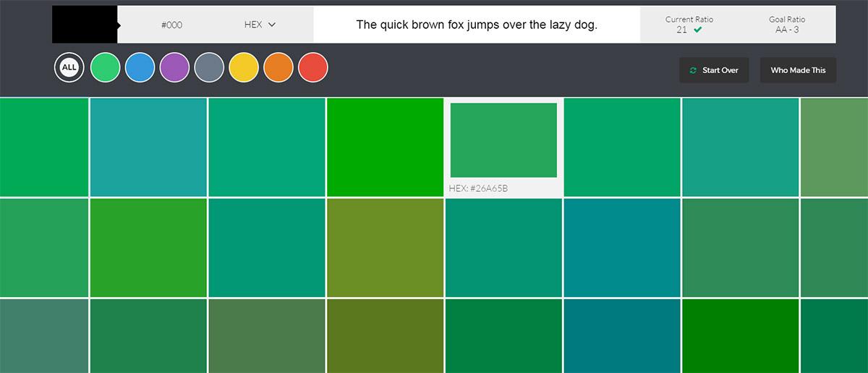868x373 pixels.
Task: Select the ALL colors filter circle
Action: coord(69,68)
